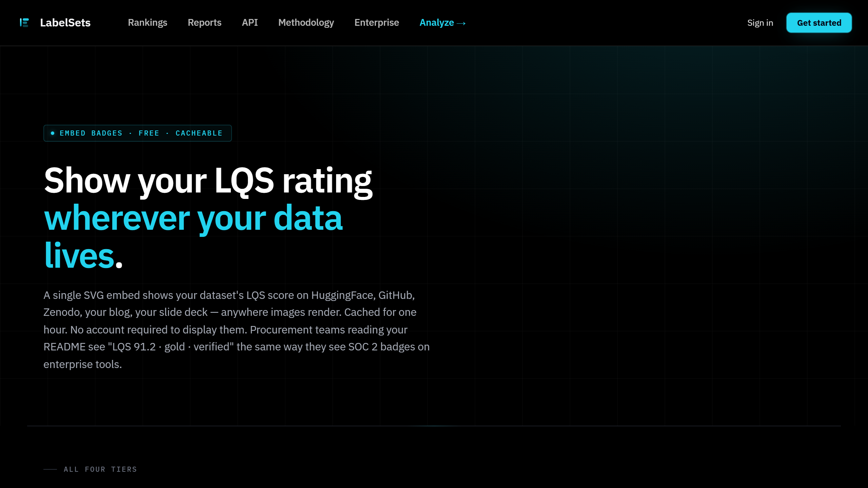Open the LabelSets home link
This screenshot has height=488, width=868.
coord(55,23)
